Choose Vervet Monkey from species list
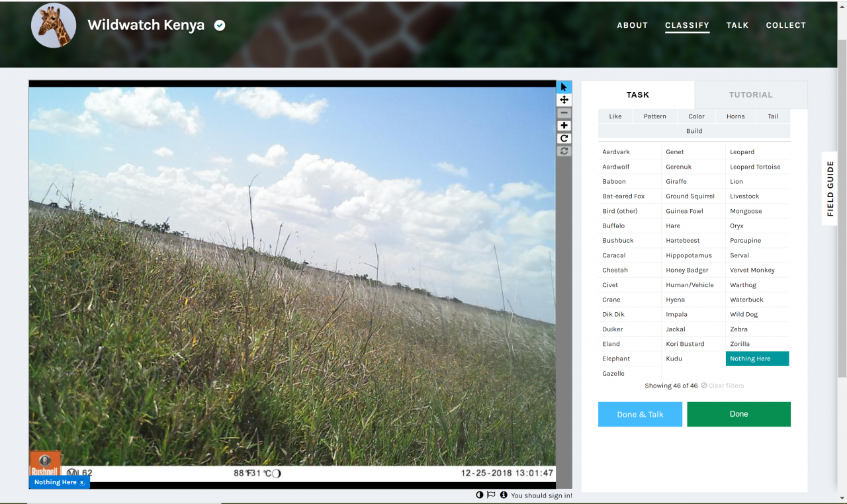847x504 pixels. pyautogui.click(x=758, y=270)
